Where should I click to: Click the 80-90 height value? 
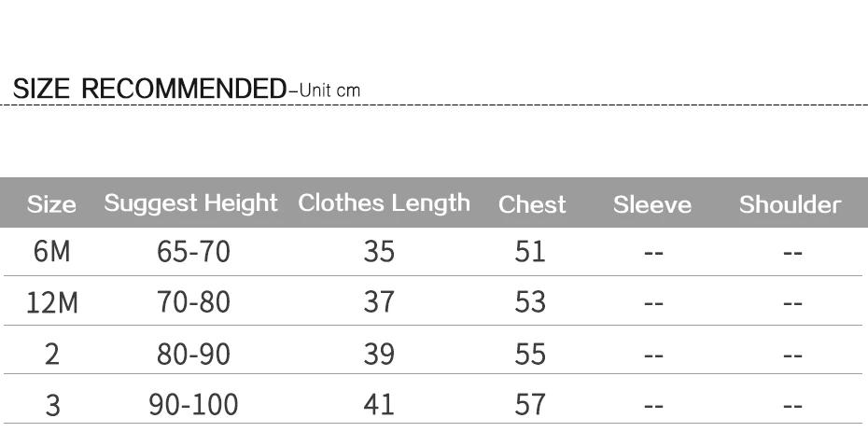[x=193, y=355]
